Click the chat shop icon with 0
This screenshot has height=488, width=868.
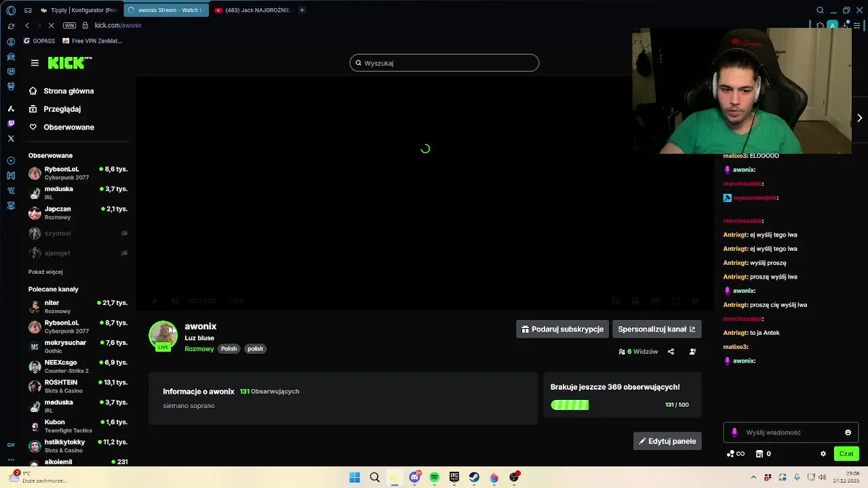(764, 454)
